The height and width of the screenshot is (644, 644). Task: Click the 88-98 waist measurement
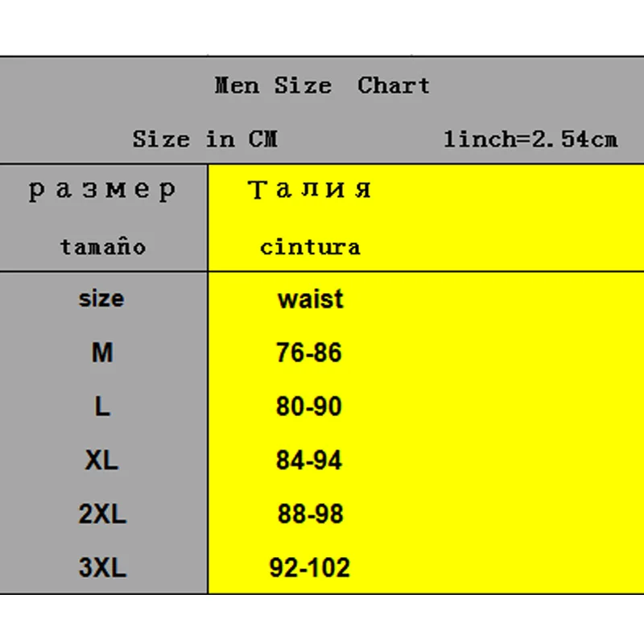point(310,514)
